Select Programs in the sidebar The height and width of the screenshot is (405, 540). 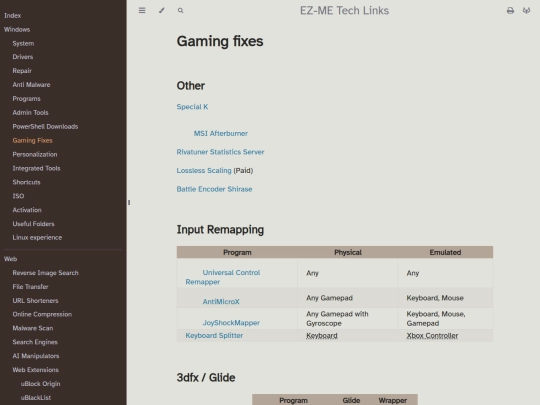(x=27, y=99)
